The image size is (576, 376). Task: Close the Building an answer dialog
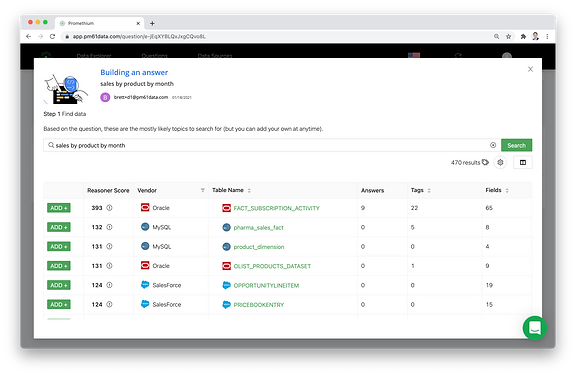tap(530, 69)
